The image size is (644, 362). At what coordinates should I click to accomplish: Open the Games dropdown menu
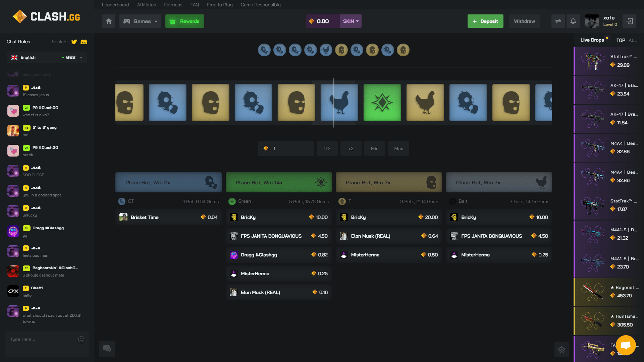pyautogui.click(x=140, y=21)
